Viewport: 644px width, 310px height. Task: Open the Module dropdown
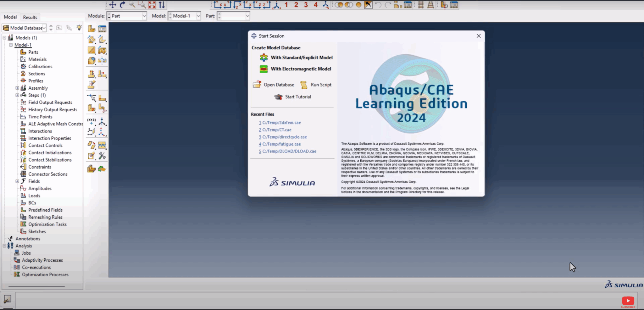coord(144,16)
